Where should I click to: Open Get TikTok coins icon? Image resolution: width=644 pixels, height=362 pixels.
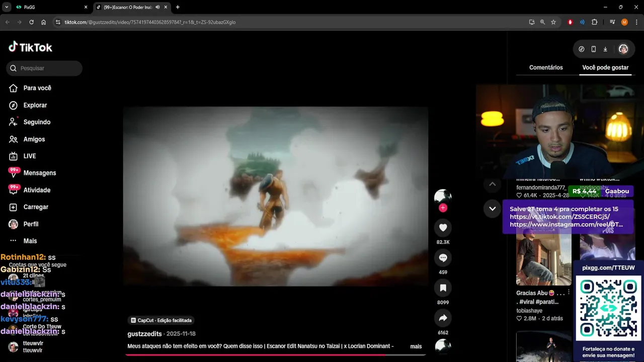point(582,49)
